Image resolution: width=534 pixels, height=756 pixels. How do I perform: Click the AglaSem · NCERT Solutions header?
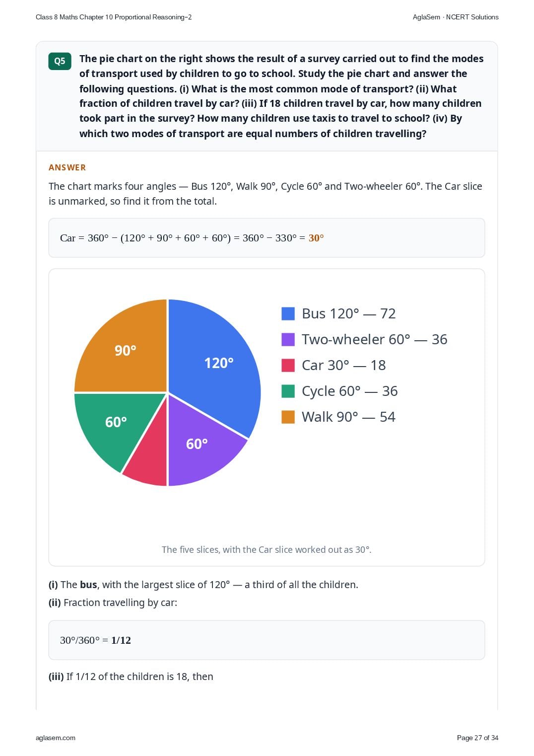pyautogui.click(x=456, y=17)
